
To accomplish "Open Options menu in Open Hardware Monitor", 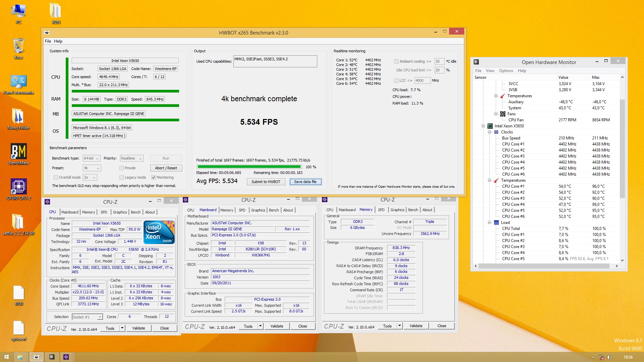I will tap(506, 71).
